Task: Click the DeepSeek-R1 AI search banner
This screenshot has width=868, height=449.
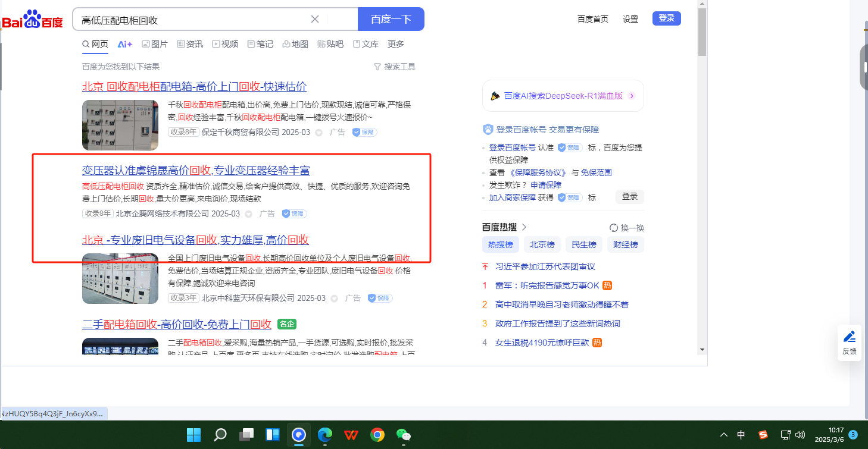Action: [x=563, y=96]
